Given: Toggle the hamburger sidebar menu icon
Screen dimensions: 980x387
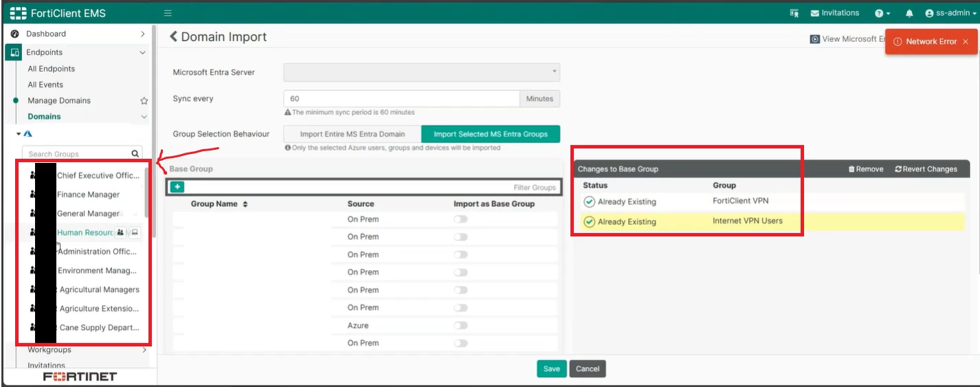Looking at the screenshot, I should pyautogui.click(x=168, y=13).
